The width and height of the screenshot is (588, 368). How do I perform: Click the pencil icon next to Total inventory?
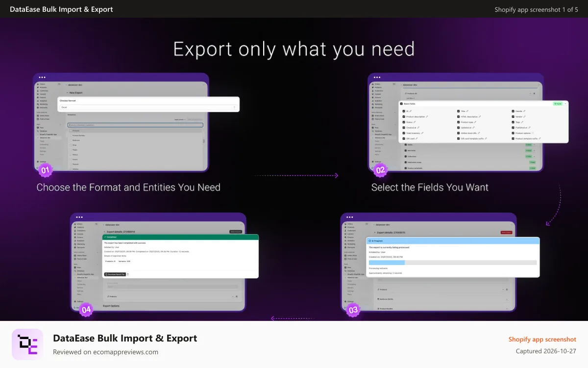coord(422,133)
